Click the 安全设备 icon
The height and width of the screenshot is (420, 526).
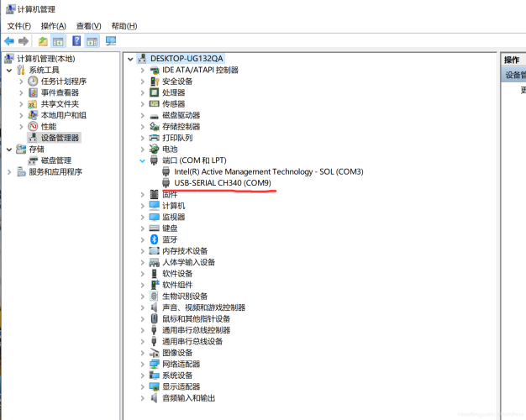click(x=154, y=81)
